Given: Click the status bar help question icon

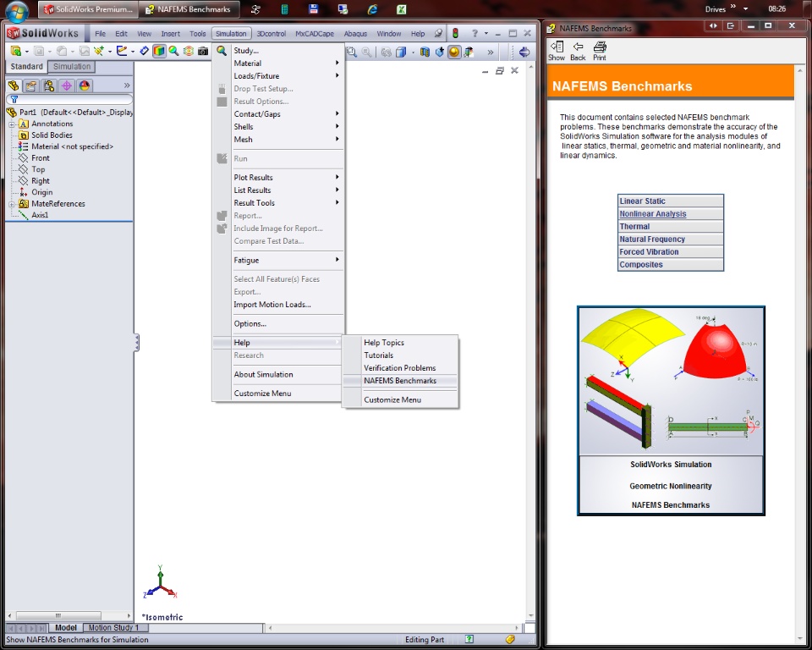Looking at the screenshot, I should (x=469, y=639).
